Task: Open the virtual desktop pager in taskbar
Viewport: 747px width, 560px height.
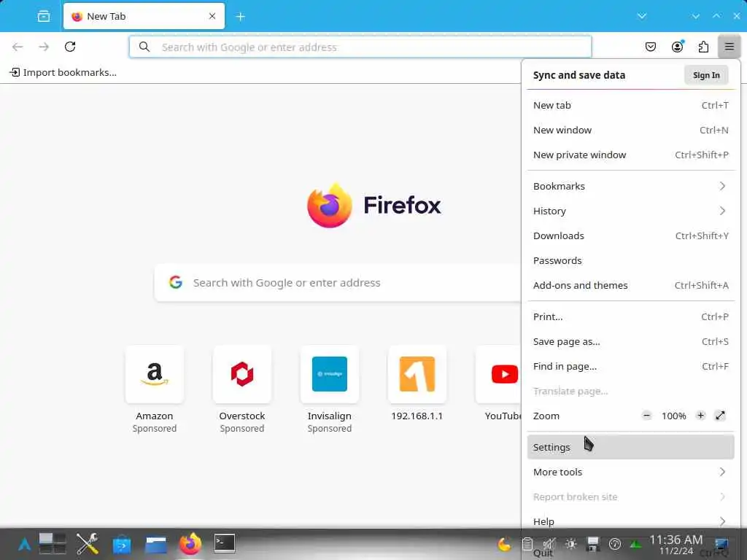Action: coord(53,544)
